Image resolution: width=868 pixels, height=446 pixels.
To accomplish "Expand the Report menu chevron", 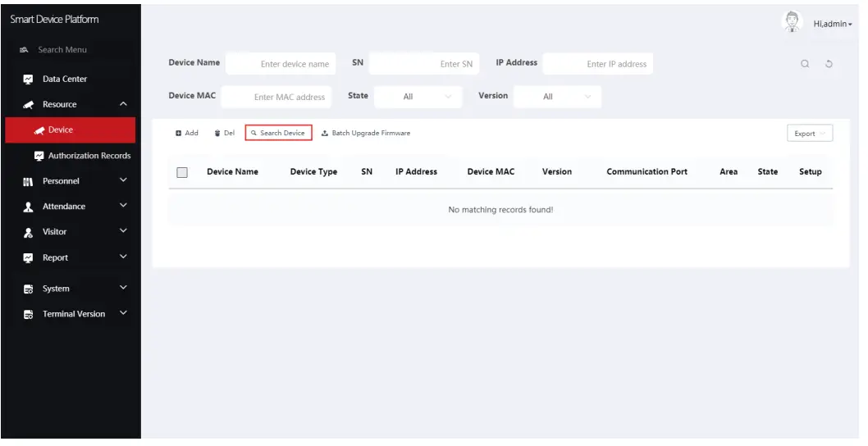I will click(123, 257).
